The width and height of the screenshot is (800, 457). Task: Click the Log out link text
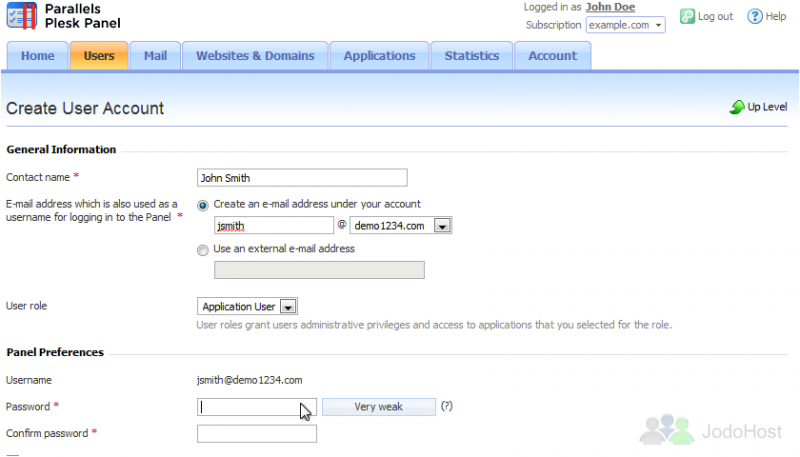coord(715,16)
